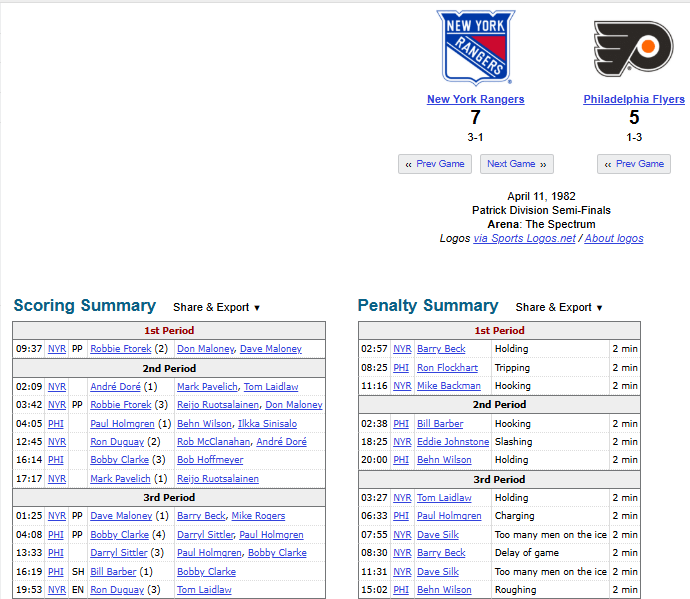690x599 pixels.
Task: Open Behn Wilson assist link at 04:05
Action: 204,424
